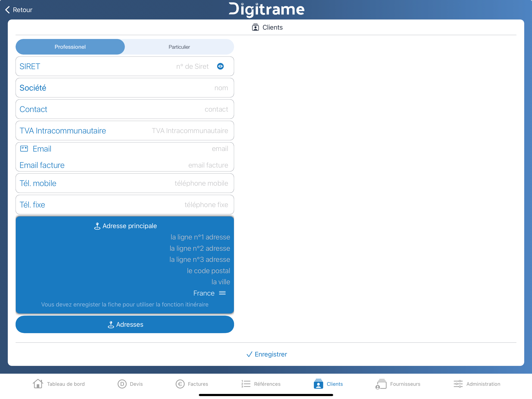Focus the Société nom field
The image size is (532, 399).
[125, 88]
